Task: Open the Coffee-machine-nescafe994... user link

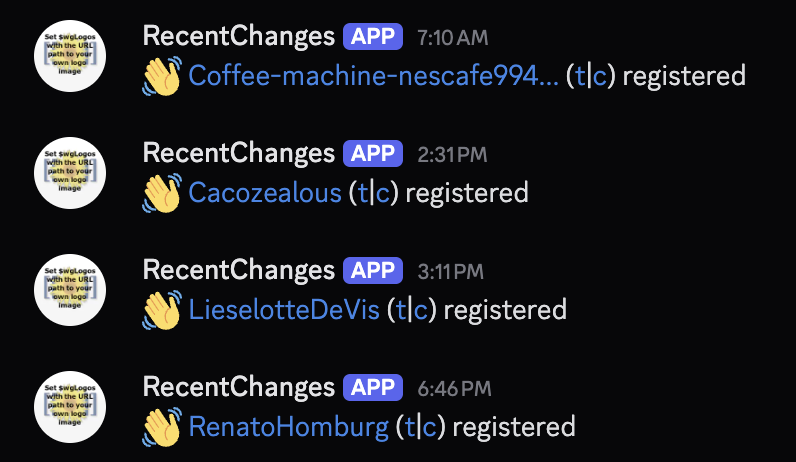Action: pos(373,76)
